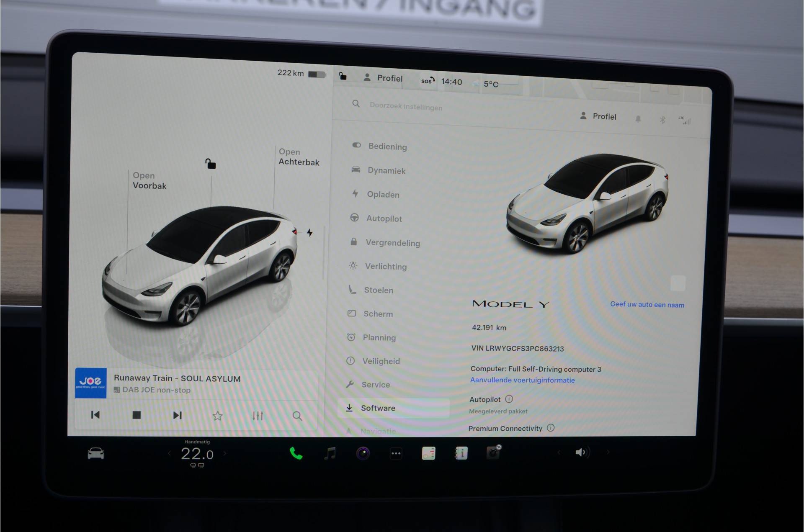Click Aanvullende voertuiginformatie link
The width and height of the screenshot is (804, 532).
point(522,380)
